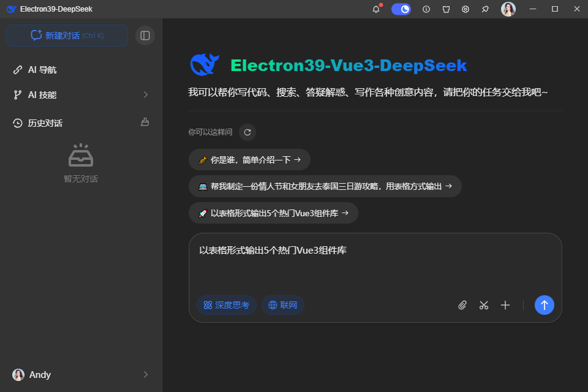
Task: Toggle the 联网 web search mode
Action: (x=283, y=304)
